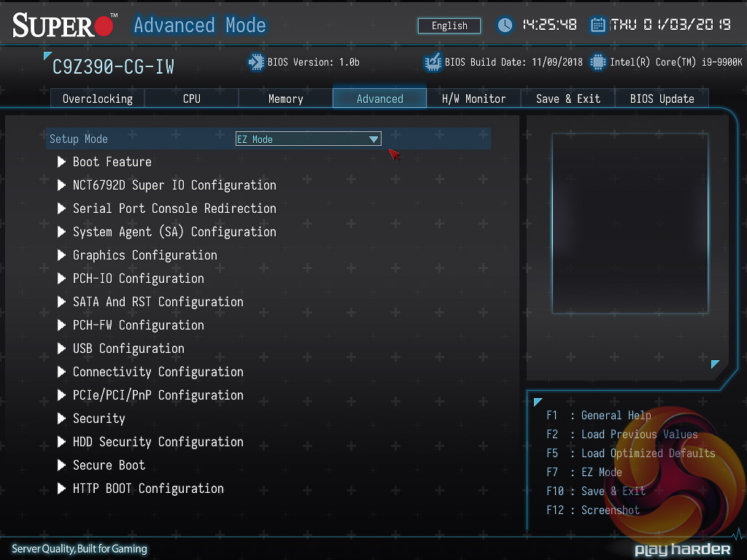Open the Save & Exit tab
747x560 pixels.
(x=568, y=98)
